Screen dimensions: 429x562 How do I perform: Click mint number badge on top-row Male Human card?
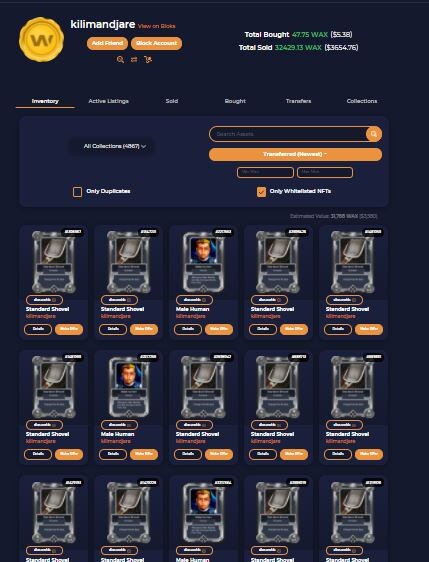224,232
